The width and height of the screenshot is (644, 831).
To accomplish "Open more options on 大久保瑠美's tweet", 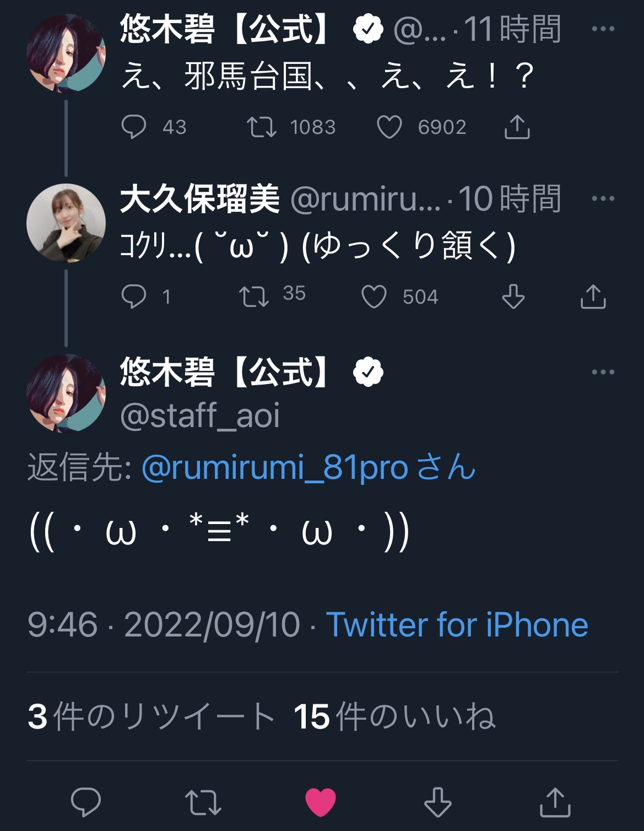I will (x=603, y=198).
